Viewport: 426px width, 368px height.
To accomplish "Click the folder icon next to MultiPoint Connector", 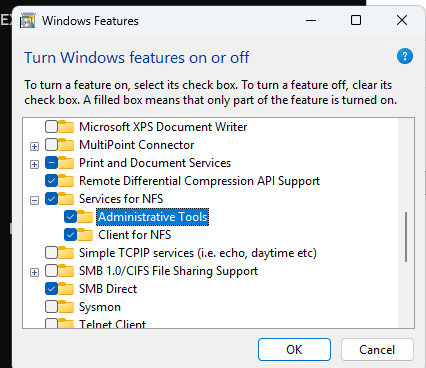I will tap(66, 145).
